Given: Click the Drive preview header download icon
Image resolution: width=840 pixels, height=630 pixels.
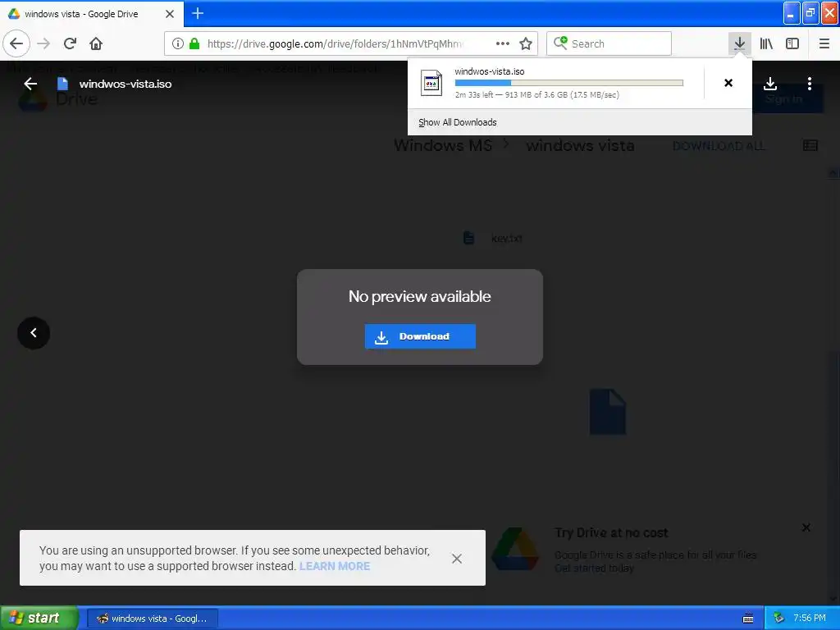Looking at the screenshot, I should click(769, 84).
